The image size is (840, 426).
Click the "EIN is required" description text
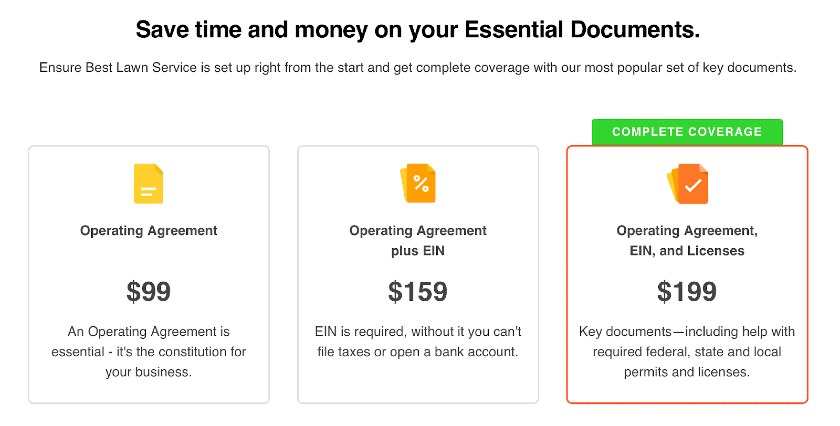[418, 341]
